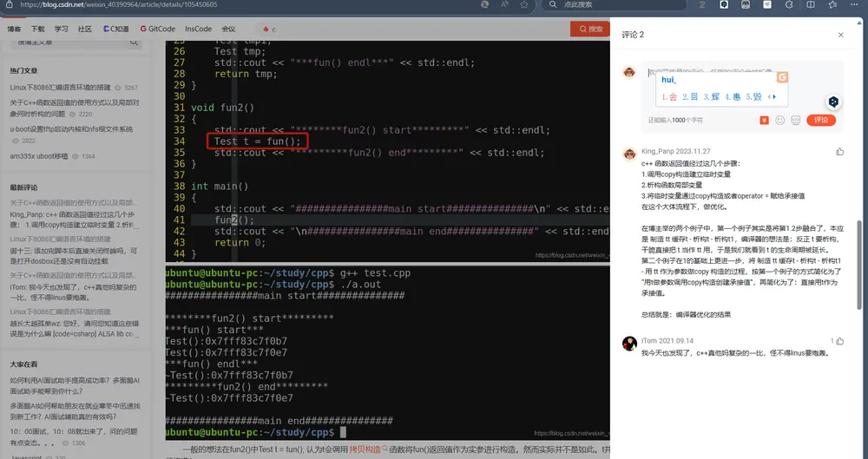Click the site lock icon in address bar
This screenshot has height=459, width=868.
coord(9,4)
